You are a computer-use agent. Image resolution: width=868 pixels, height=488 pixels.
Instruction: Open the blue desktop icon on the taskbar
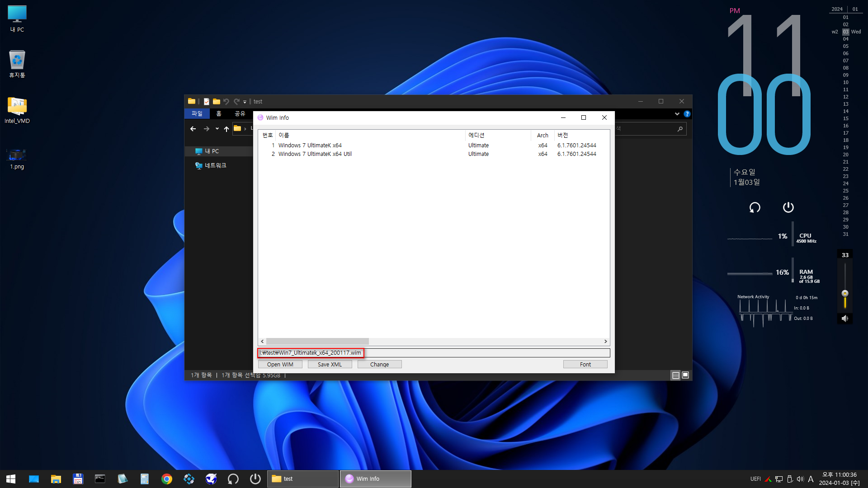(x=34, y=479)
